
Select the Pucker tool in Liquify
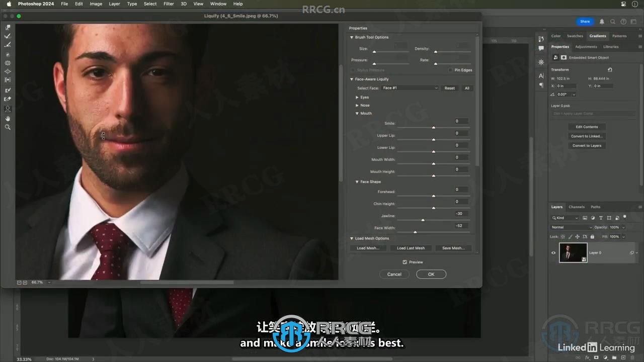coord(8,63)
